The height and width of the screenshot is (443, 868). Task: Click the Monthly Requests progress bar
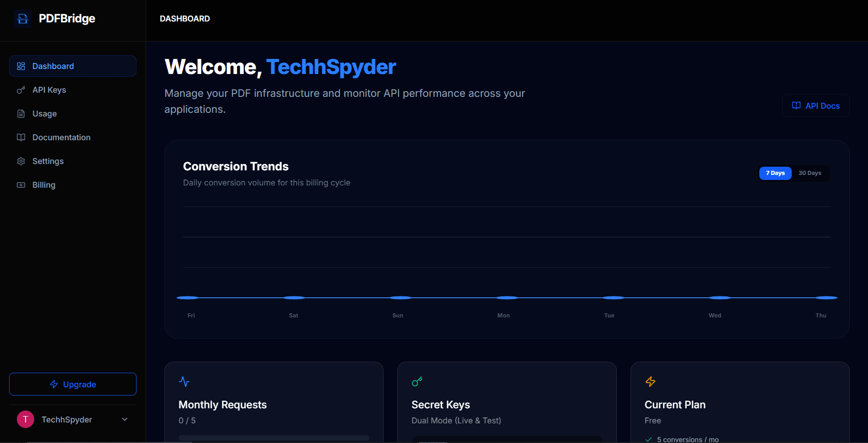pyautogui.click(x=273, y=438)
